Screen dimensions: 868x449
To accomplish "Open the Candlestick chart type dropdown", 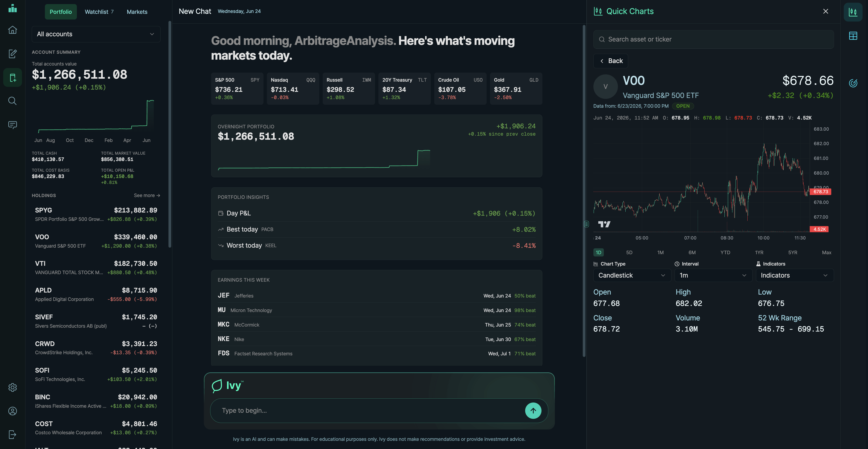I will pyautogui.click(x=632, y=275).
